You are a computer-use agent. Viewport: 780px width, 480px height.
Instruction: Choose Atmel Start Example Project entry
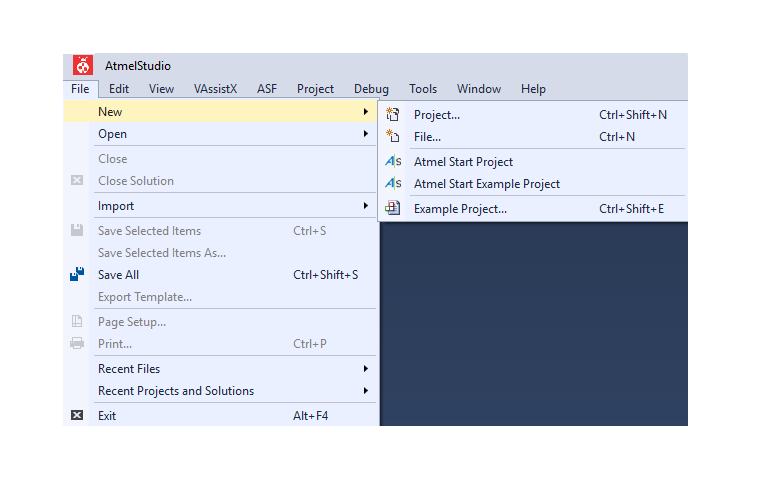coord(487,184)
